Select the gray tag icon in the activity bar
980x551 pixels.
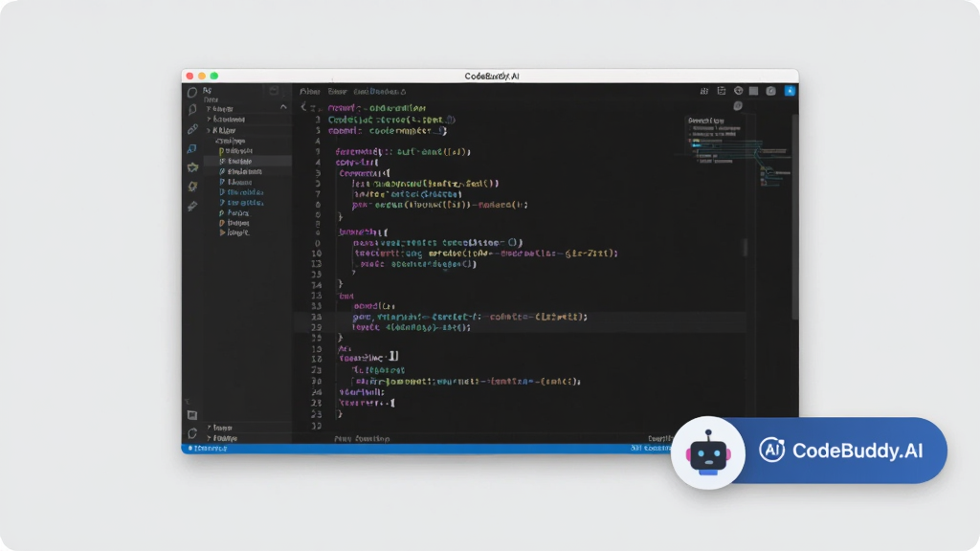(192, 206)
